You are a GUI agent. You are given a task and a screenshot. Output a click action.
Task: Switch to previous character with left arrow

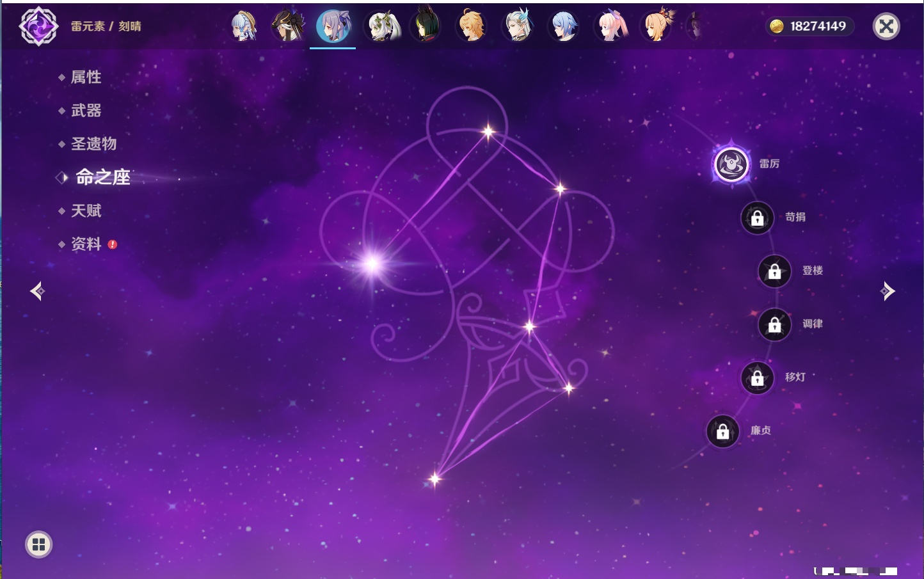click(x=38, y=291)
